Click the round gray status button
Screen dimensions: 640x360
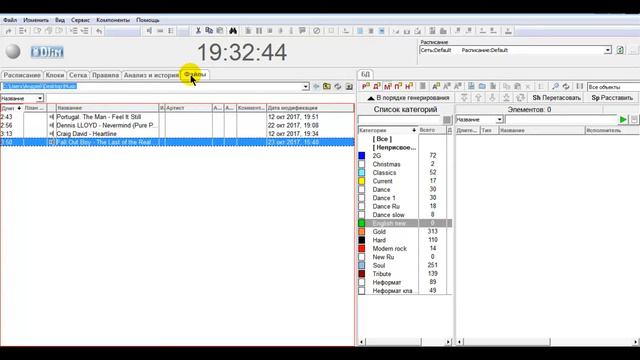point(13,51)
